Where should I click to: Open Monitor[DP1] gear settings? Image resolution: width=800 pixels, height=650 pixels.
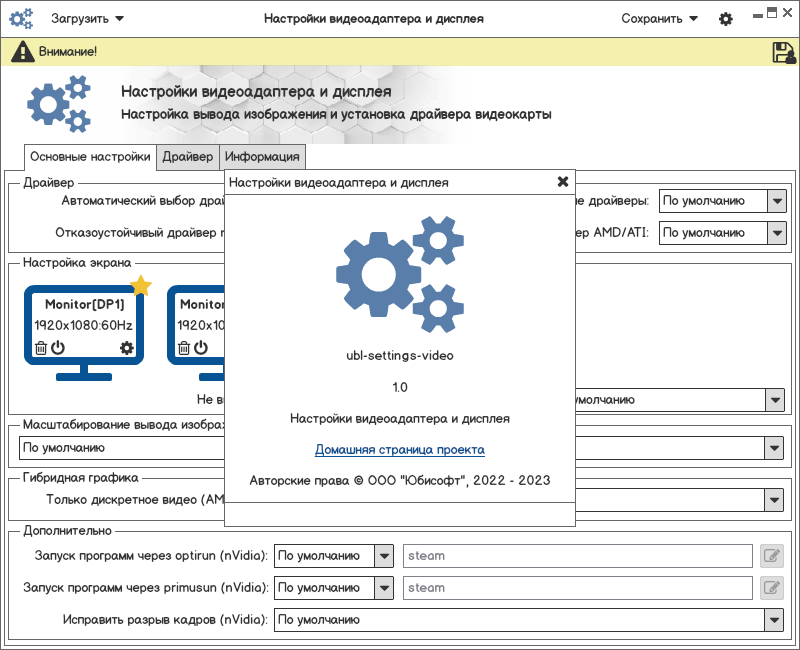[127, 348]
